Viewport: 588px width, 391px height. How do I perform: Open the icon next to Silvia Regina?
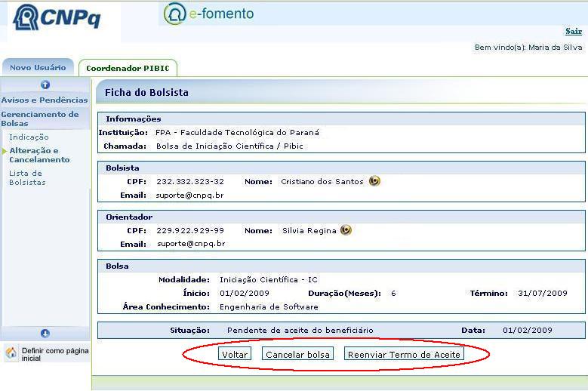(346, 230)
